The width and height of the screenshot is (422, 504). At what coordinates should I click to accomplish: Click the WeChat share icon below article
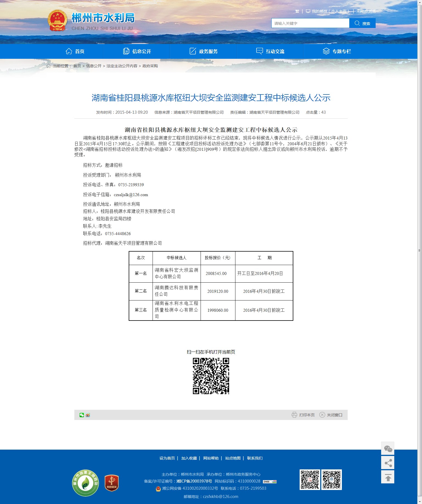tap(81, 415)
